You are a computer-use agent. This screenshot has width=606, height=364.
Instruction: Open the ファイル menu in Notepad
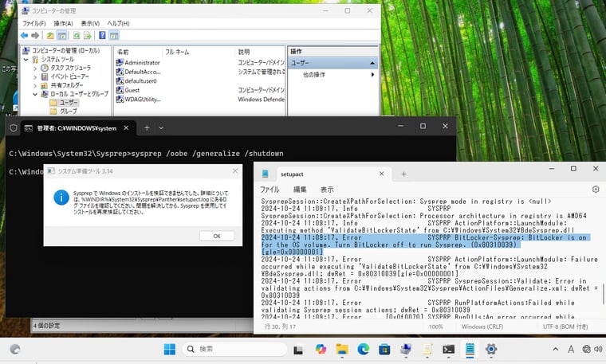pyautogui.click(x=270, y=189)
